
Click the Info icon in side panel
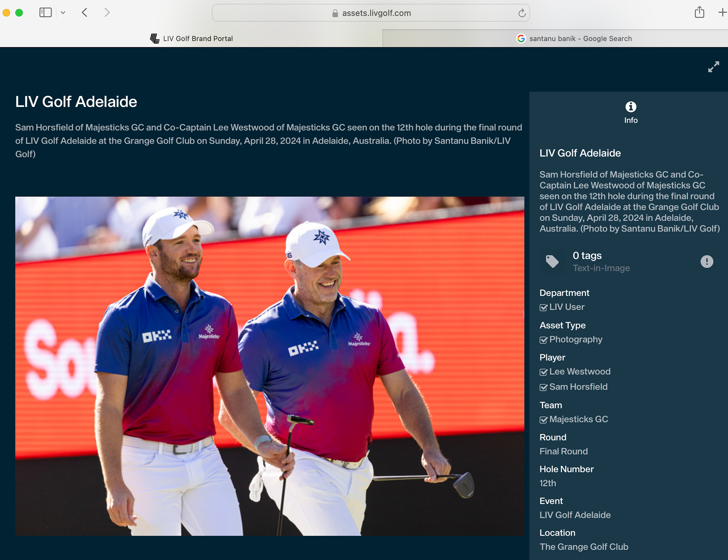(631, 107)
